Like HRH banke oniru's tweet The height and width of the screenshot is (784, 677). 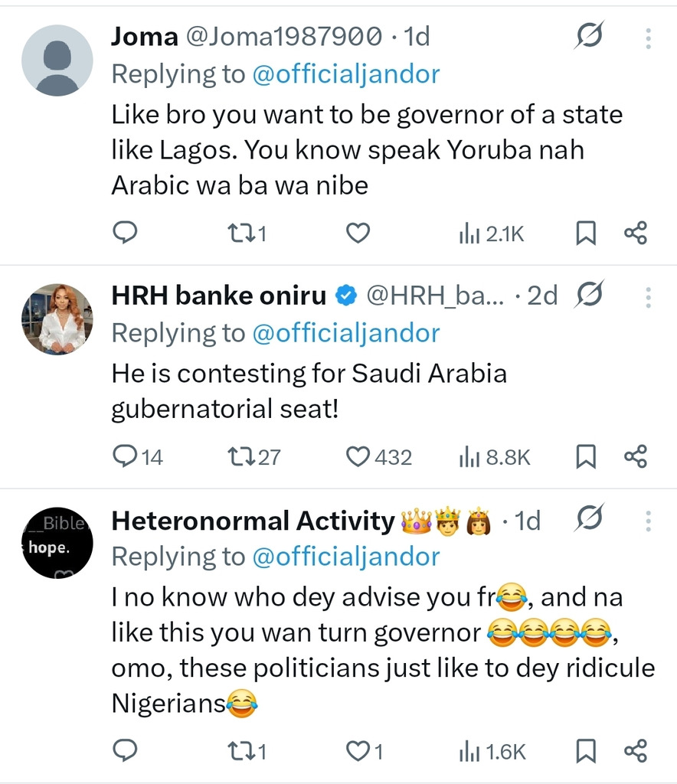[x=358, y=457]
